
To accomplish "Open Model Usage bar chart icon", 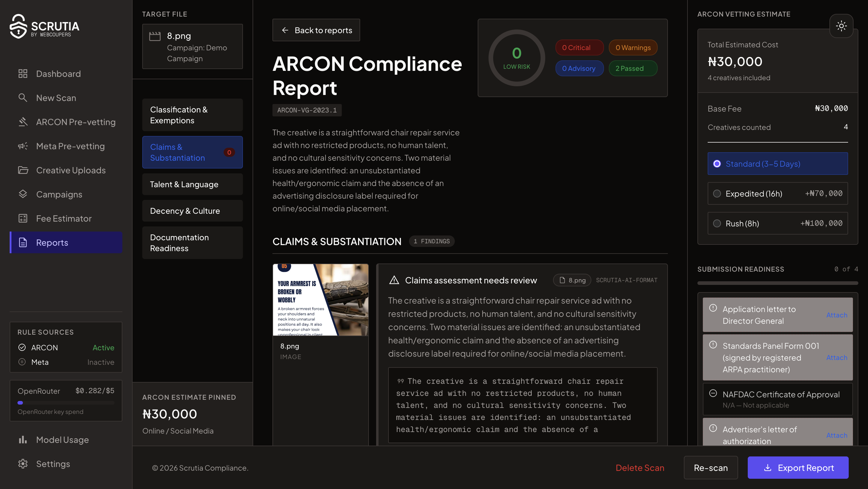I will click(x=23, y=440).
